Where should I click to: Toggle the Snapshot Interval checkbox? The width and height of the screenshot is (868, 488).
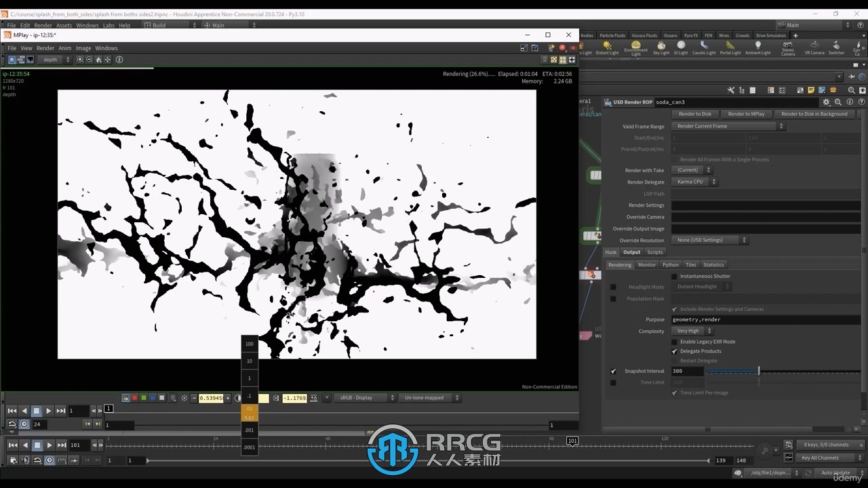tap(613, 371)
